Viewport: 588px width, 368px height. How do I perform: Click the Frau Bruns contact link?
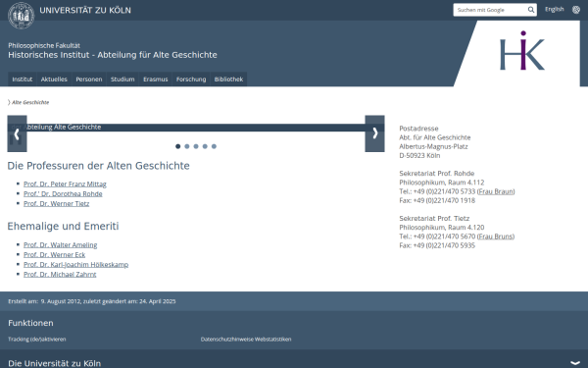pos(495,237)
